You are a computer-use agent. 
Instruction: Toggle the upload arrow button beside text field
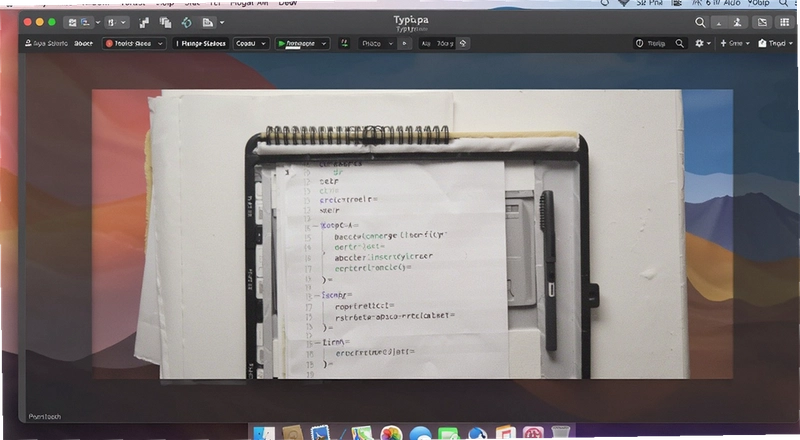pos(463,43)
